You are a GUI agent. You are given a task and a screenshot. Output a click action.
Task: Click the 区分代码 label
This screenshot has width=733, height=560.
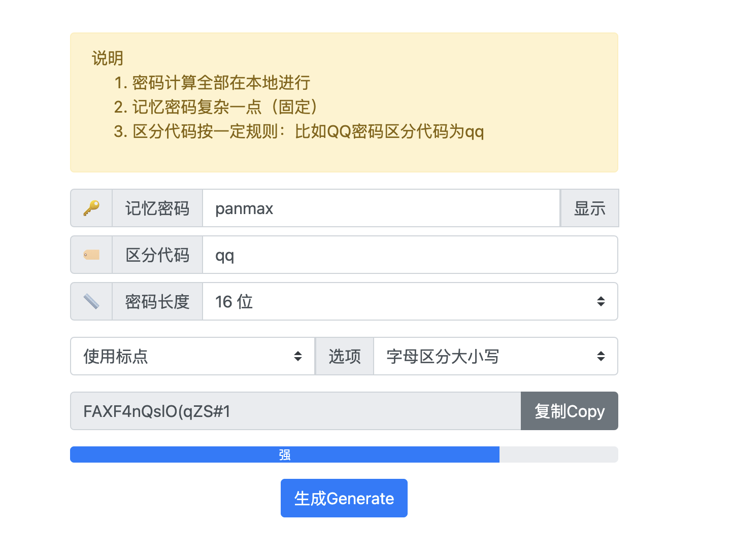click(x=157, y=255)
